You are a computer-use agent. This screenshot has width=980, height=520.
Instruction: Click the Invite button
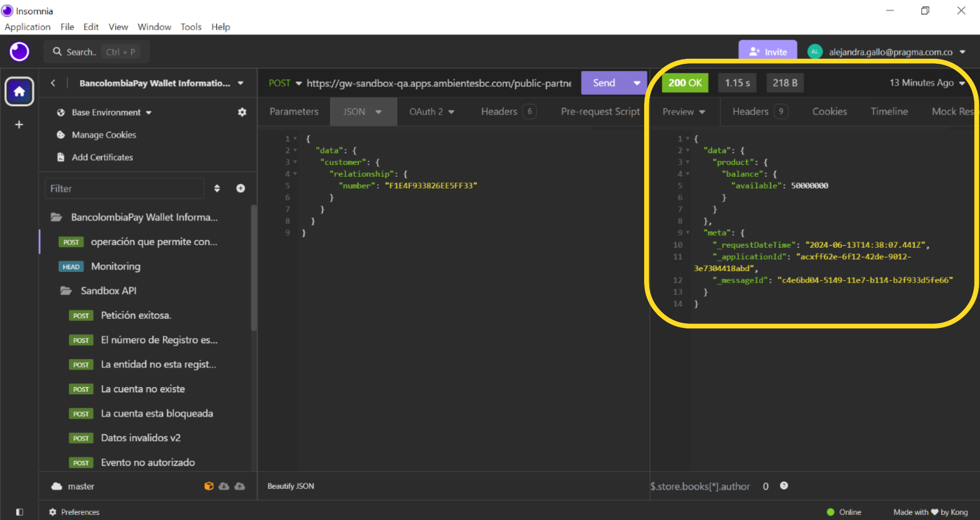(x=768, y=52)
